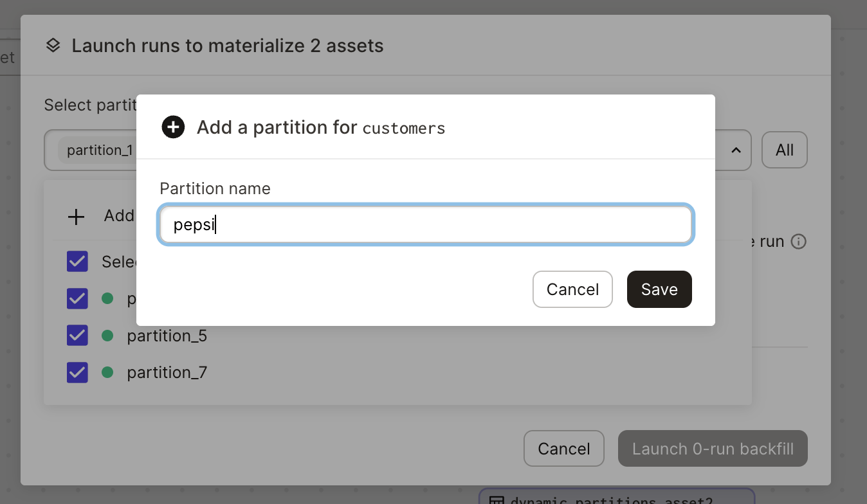Screen dimensions: 867x504
Task: Click the Launch 0-run backfill button
Action: point(713,448)
